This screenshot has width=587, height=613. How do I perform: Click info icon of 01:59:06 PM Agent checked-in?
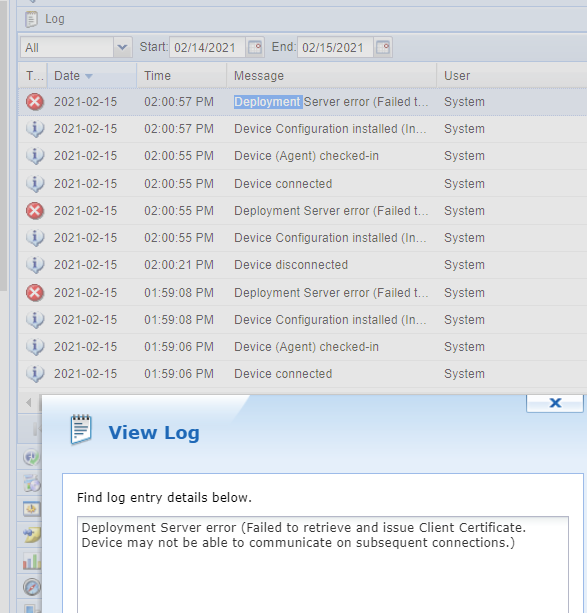coord(35,347)
